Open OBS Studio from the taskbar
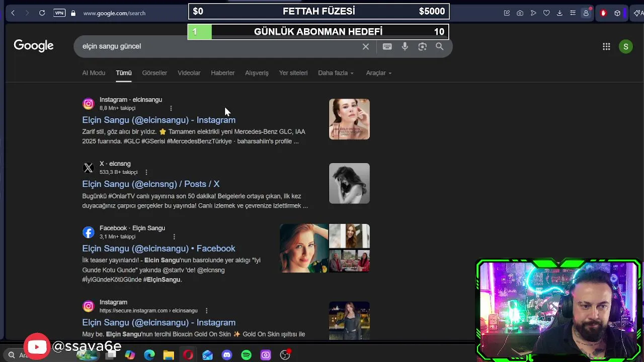This screenshot has height=362, width=644. tap(285, 355)
